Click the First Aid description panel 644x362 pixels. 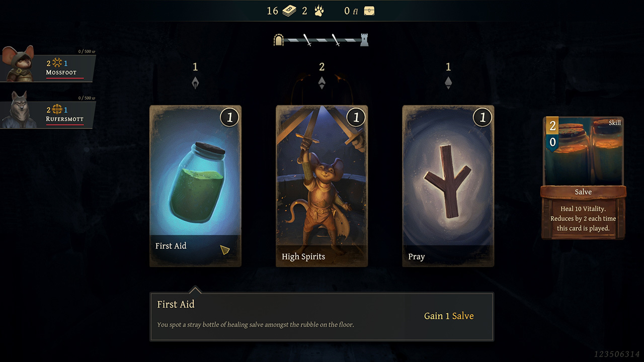[322, 317]
